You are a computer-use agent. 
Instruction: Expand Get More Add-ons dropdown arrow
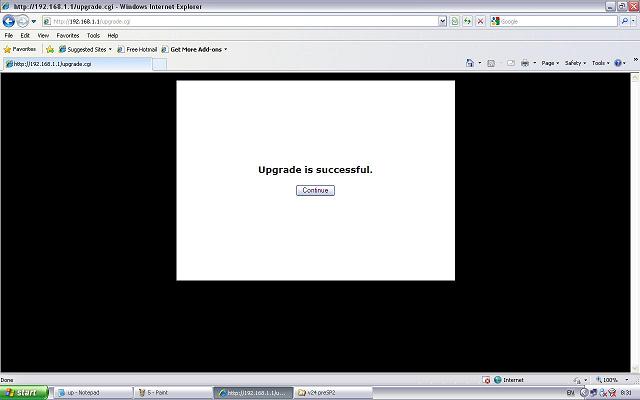pyautogui.click(x=226, y=49)
